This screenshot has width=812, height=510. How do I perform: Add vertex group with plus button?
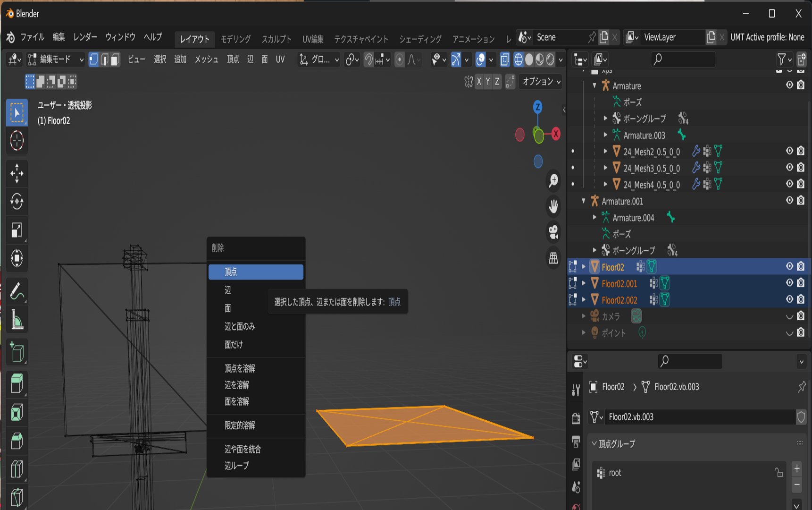coord(797,468)
